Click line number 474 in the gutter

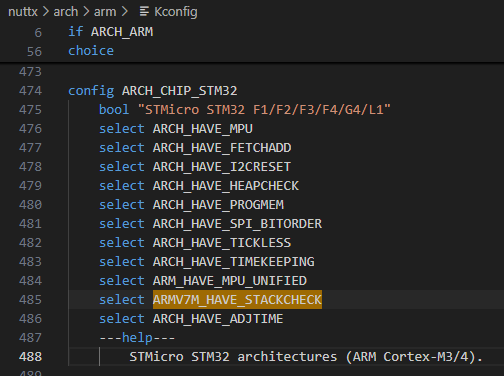point(30,91)
